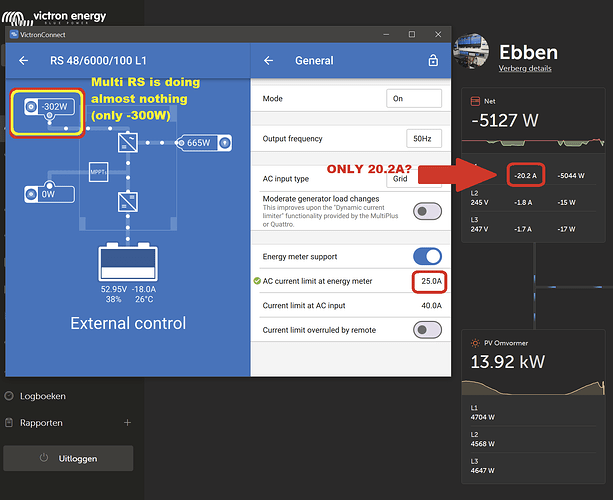Screen dimensions: 613x500
Task: Click the VictronConnect app icon in title bar
Action: coord(14,34)
